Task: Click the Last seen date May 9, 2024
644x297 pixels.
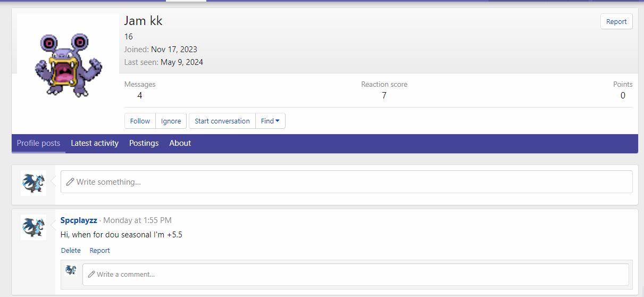Action: tap(182, 62)
